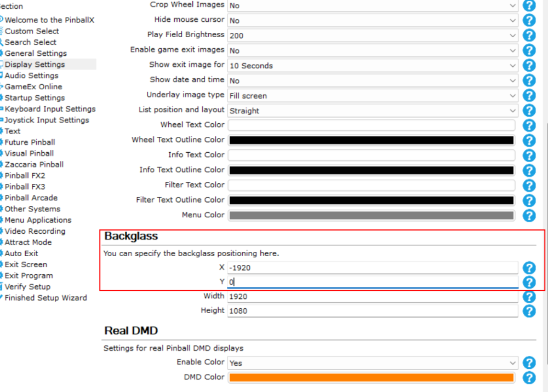Open help for Show date and time

[529, 80]
